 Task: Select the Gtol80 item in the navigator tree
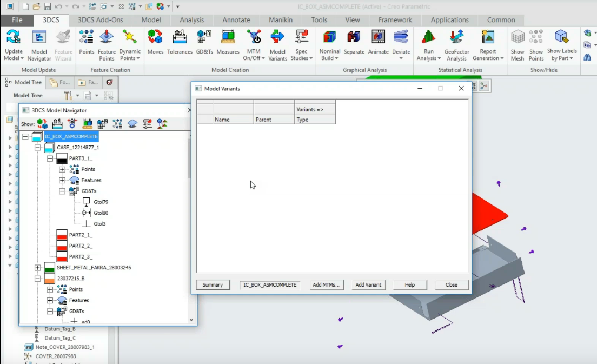101,213
